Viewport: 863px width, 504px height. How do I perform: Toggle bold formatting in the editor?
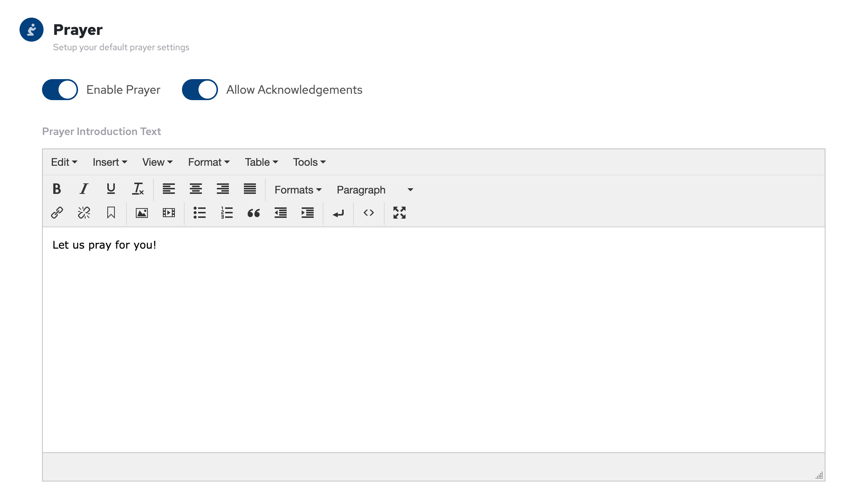[x=57, y=189]
